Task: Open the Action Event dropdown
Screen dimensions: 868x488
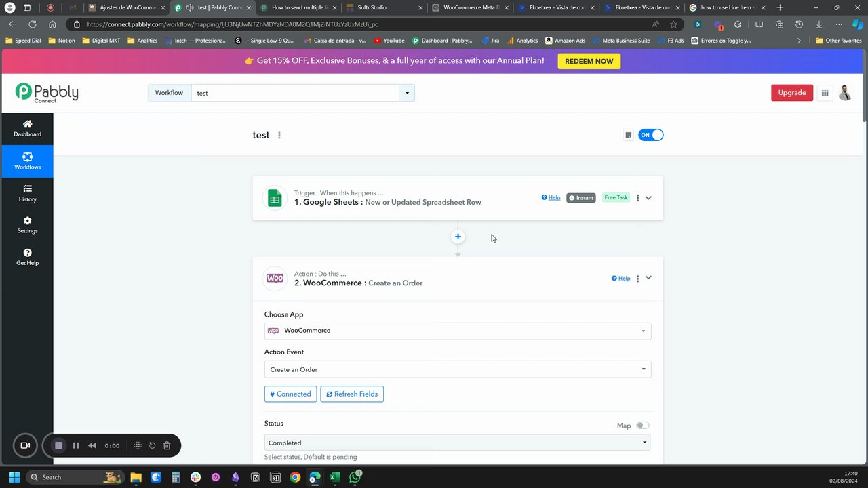Action: tap(458, 369)
